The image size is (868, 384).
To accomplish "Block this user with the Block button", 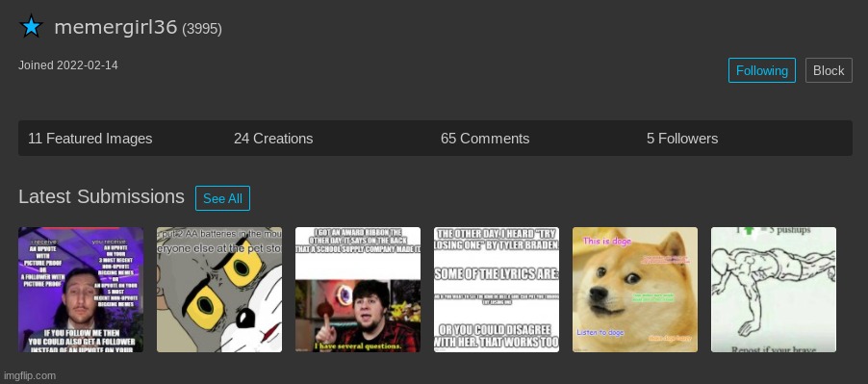I will [829, 70].
